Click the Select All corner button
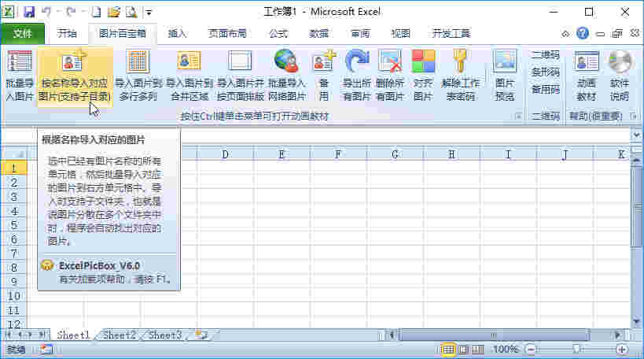644x359 pixels. 14,154
